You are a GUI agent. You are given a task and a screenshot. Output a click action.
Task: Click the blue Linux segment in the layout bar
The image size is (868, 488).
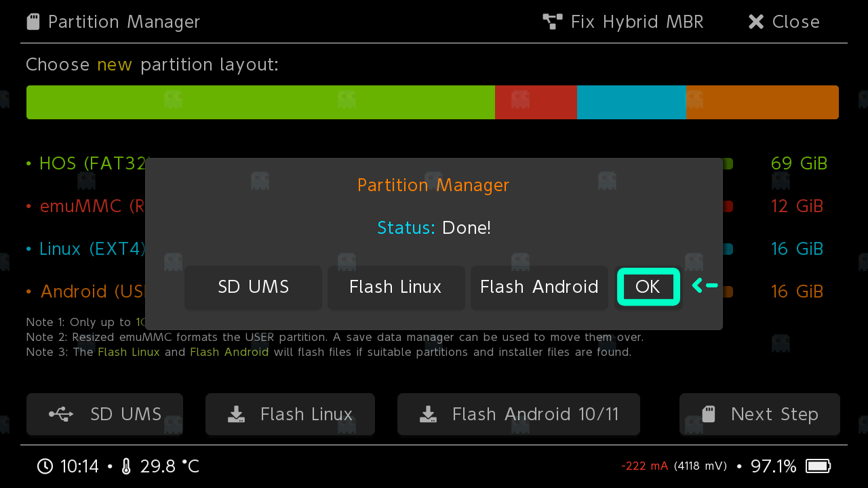coord(631,102)
